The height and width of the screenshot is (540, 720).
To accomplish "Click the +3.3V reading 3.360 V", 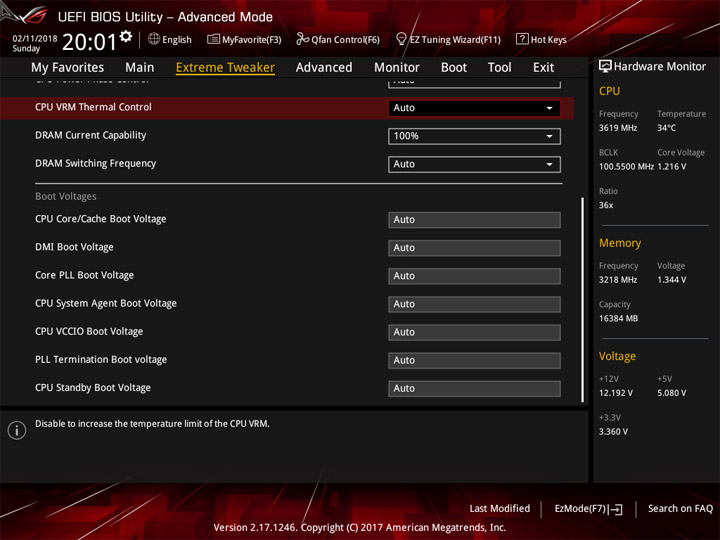I will click(613, 432).
